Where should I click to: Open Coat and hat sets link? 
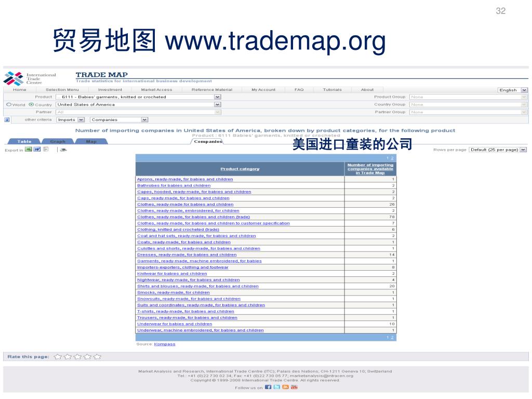(x=196, y=236)
